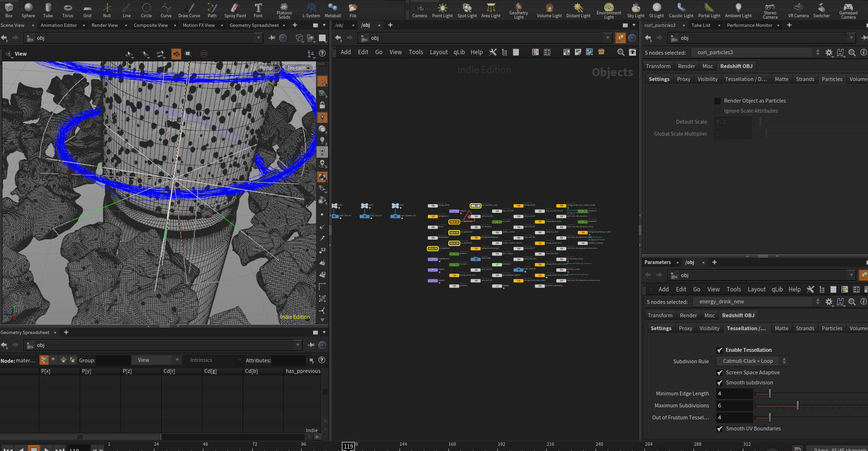Select the Sky Light shelf tool
This screenshot has height=451, width=868.
(635, 9)
